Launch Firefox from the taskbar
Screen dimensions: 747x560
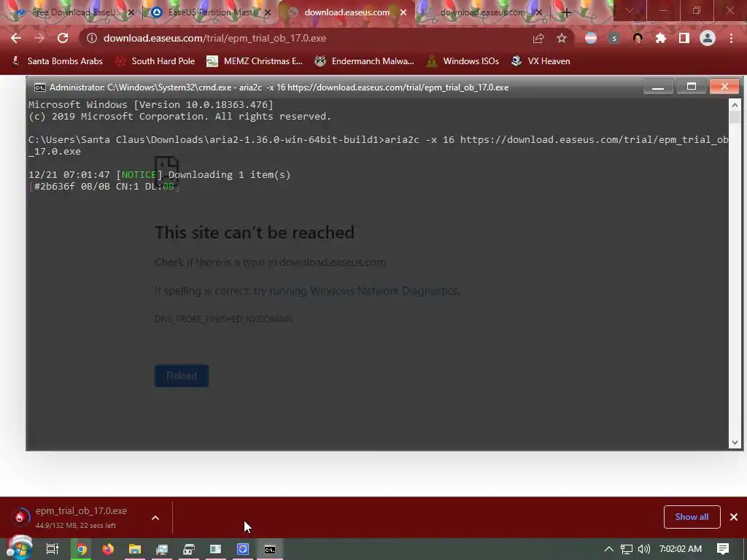coord(108,549)
